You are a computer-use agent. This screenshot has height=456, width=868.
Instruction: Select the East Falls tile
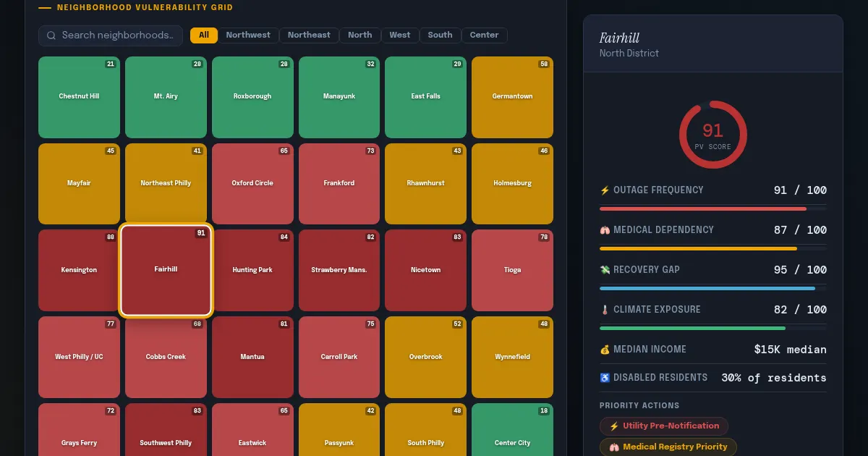425,97
